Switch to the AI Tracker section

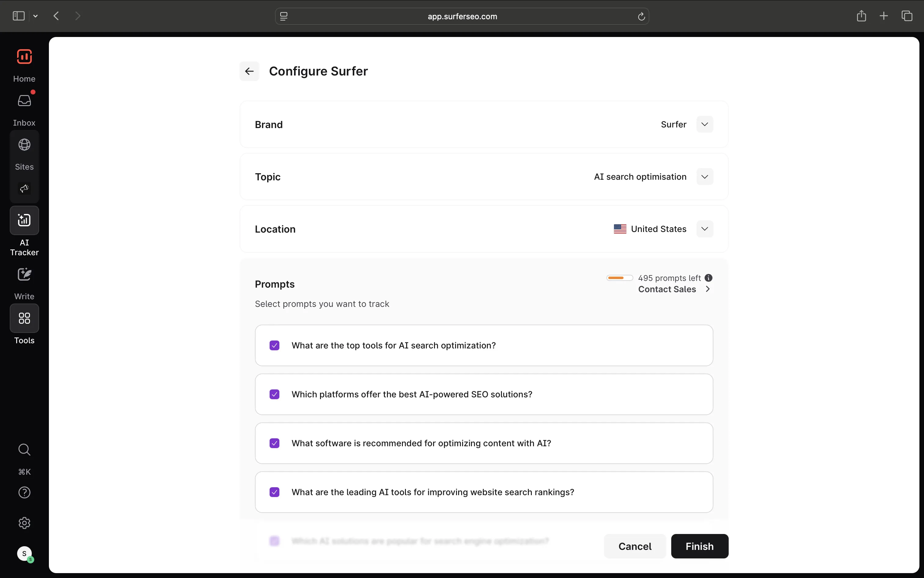tap(24, 221)
